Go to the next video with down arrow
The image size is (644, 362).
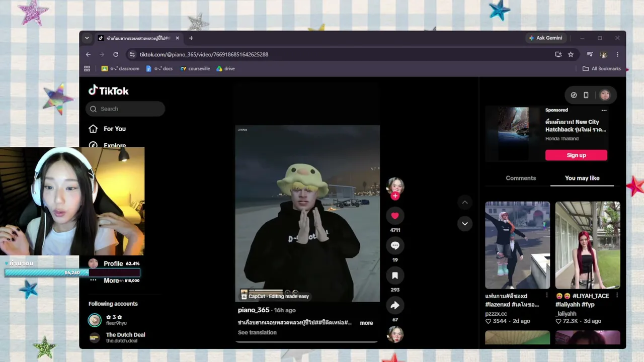point(465,223)
